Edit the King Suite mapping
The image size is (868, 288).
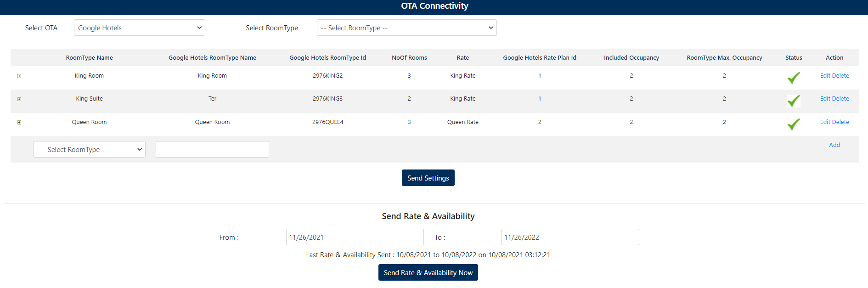(825, 99)
